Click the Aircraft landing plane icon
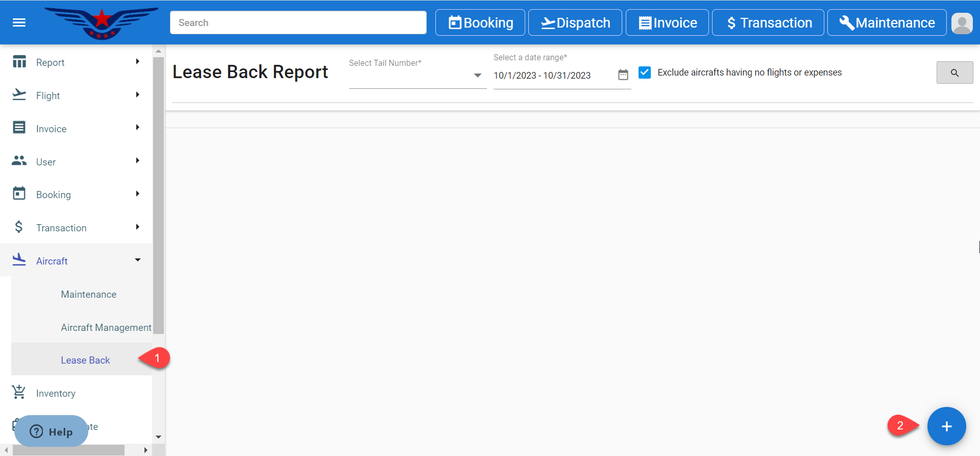This screenshot has height=456, width=980. coord(19,260)
